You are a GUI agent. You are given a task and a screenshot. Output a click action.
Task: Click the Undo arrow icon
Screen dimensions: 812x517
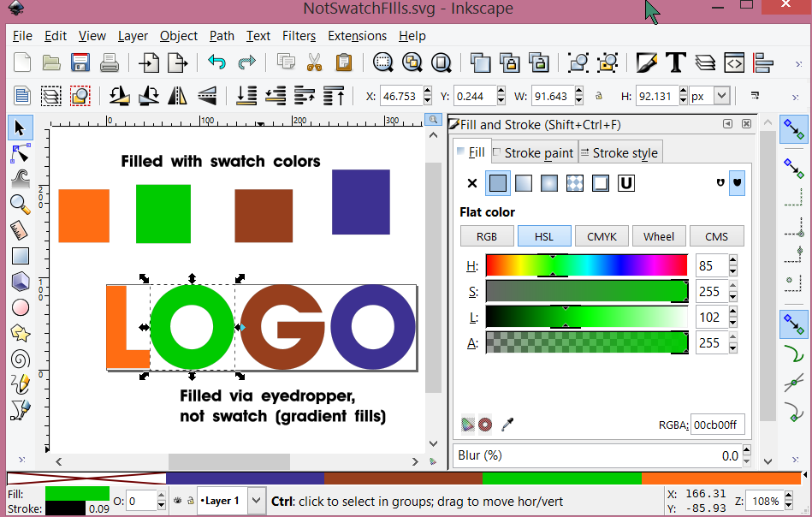[x=216, y=62]
